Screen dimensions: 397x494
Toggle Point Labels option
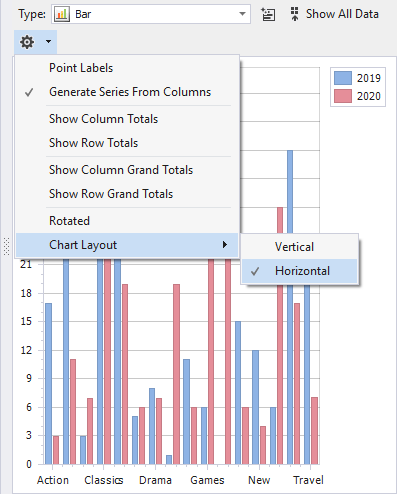(127, 68)
